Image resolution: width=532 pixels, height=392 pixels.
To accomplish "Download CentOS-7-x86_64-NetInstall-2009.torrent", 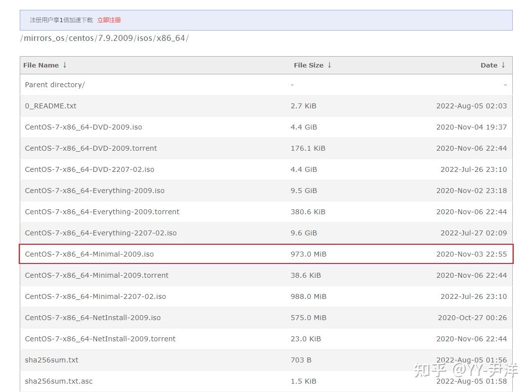I will 100,339.
